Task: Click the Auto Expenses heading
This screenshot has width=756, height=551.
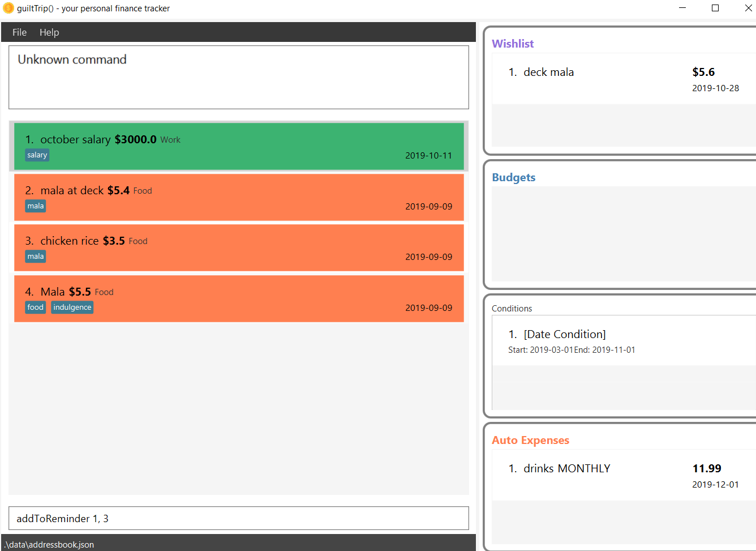Action: pos(531,440)
